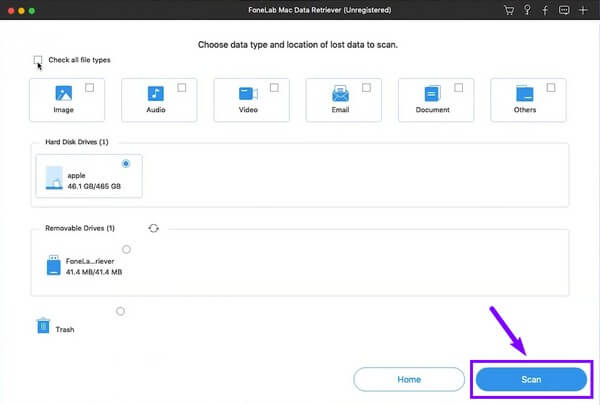
Task: Select the FoneLa...riever drive radio button
Action: pos(126,250)
